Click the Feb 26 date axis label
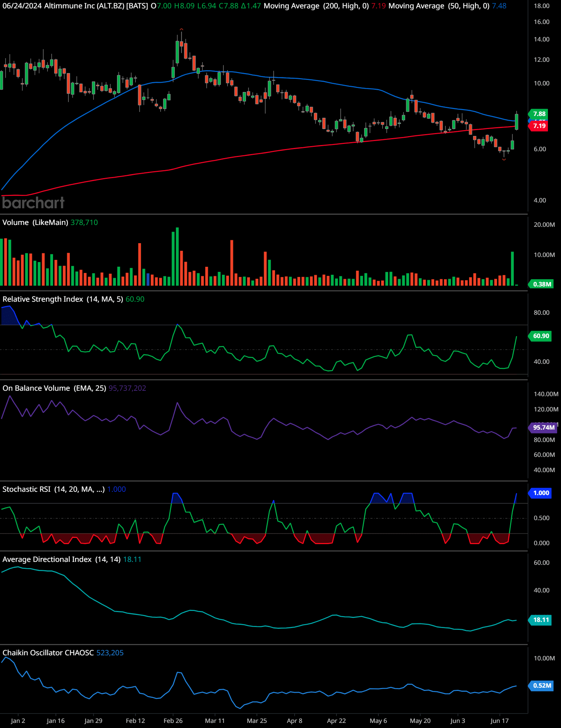Image resolution: width=561 pixels, height=728 pixels. pyautogui.click(x=173, y=721)
